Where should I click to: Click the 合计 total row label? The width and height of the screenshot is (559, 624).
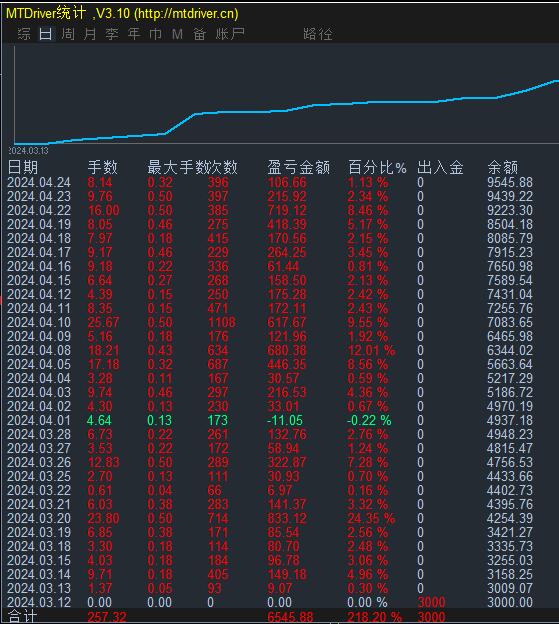point(23,616)
